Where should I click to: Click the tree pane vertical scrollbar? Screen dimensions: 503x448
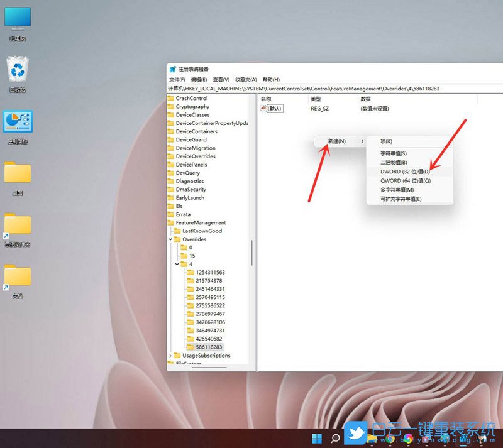tap(252, 251)
